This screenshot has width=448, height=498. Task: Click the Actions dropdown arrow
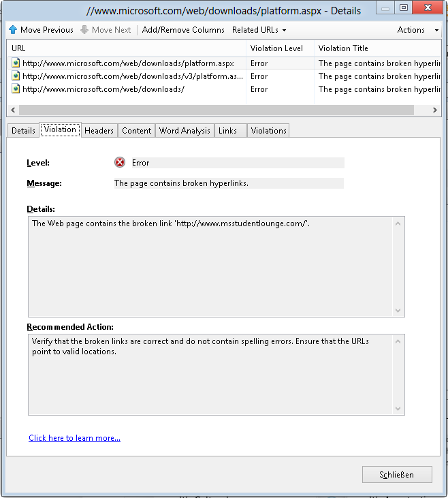pyautogui.click(x=436, y=30)
